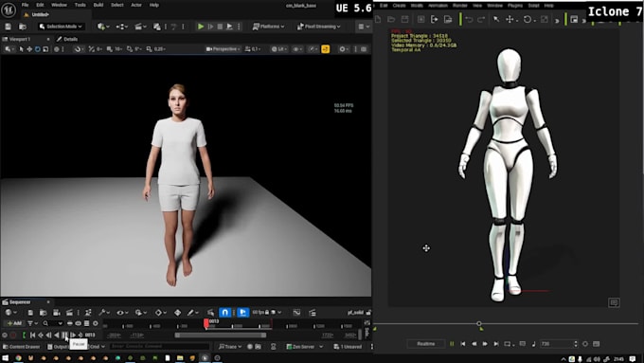Switch to the Details tab

tap(67, 39)
